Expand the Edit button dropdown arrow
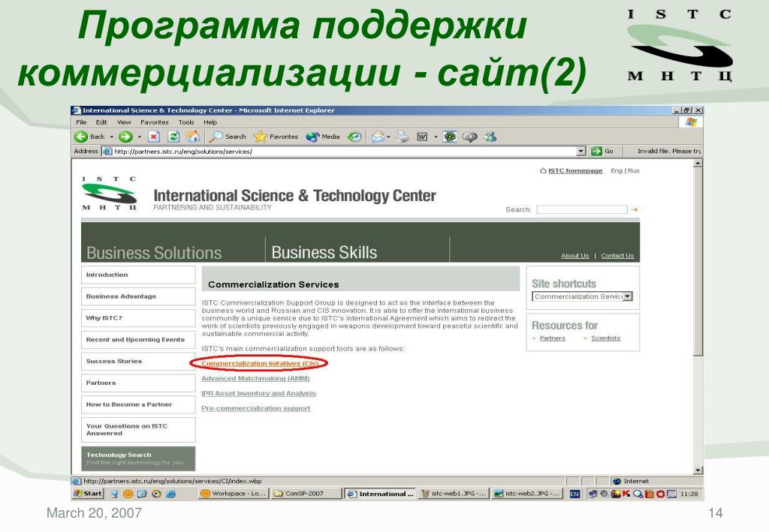The image size is (769, 532). tap(436, 137)
